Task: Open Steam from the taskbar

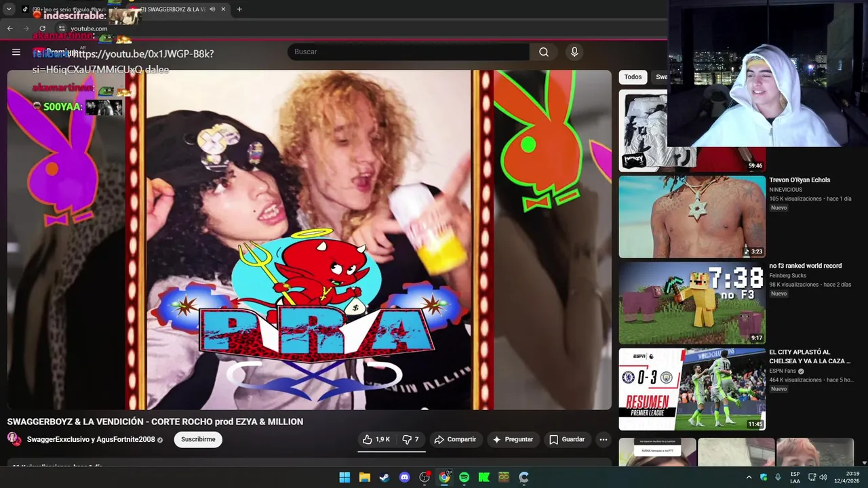Action: click(x=384, y=477)
